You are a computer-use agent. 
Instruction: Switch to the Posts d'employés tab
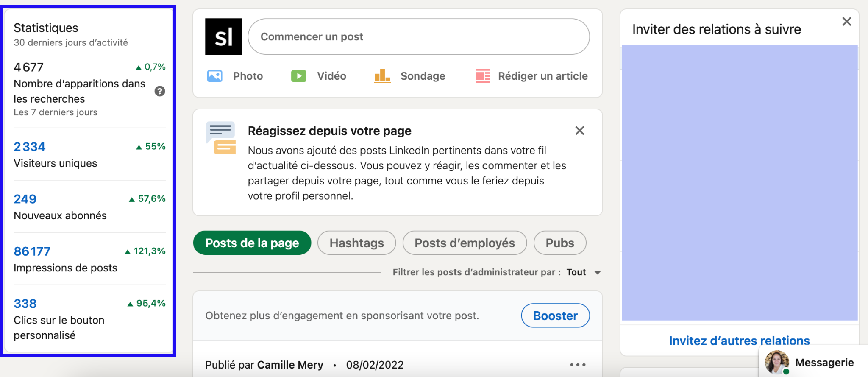(x=465, y=243)
